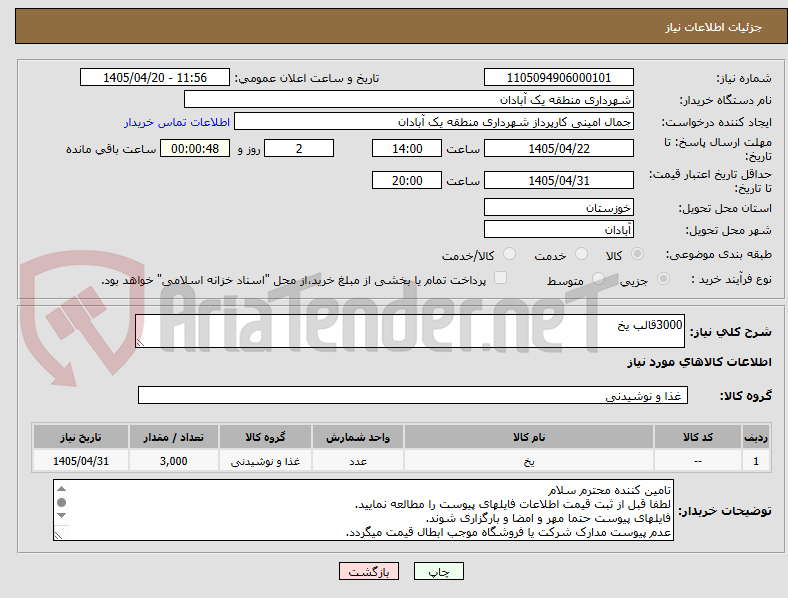This screenshot has width=788, height=598.
Task: Click the item code cell --
Action: pos(698,461)
